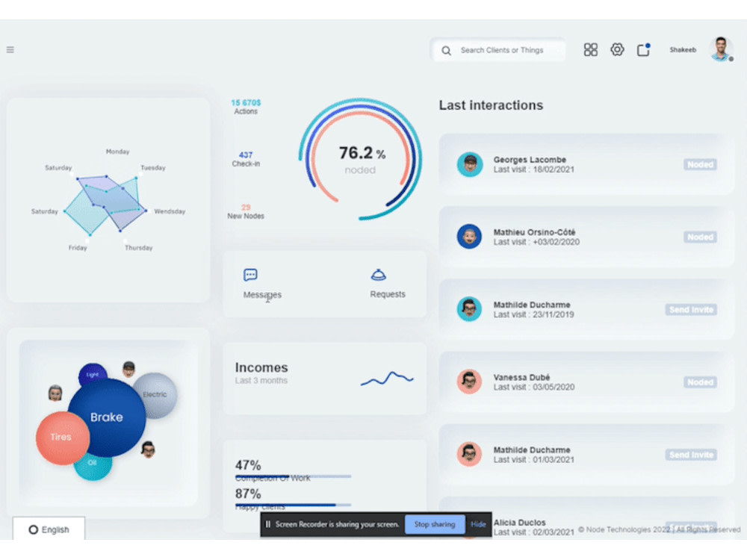Open the settings gear icon

(617, 49)
